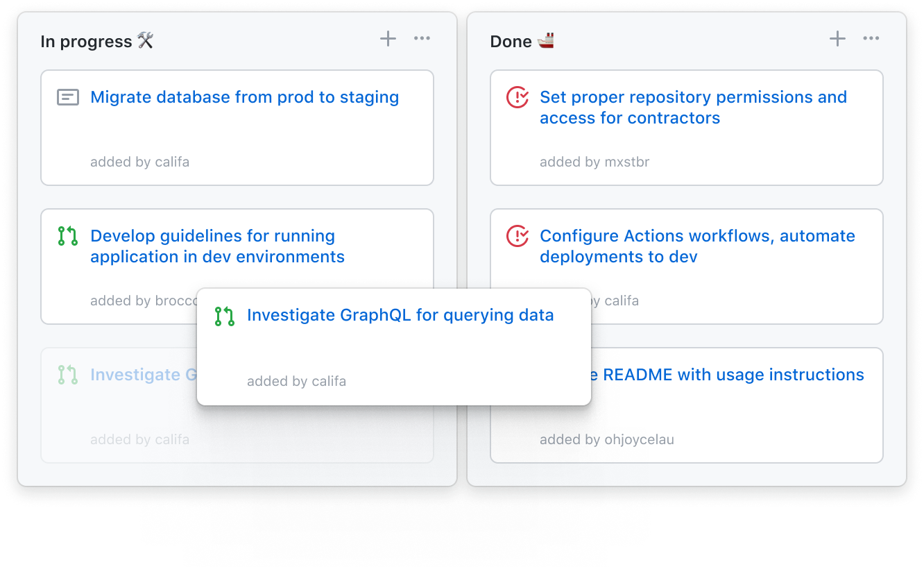Open Done column three-dot menu

coord(871,39)
